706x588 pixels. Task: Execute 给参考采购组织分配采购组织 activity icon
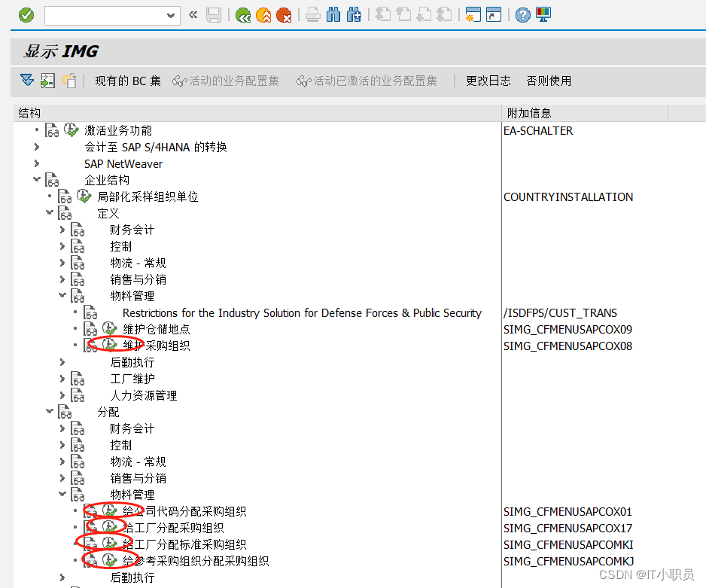109,561
